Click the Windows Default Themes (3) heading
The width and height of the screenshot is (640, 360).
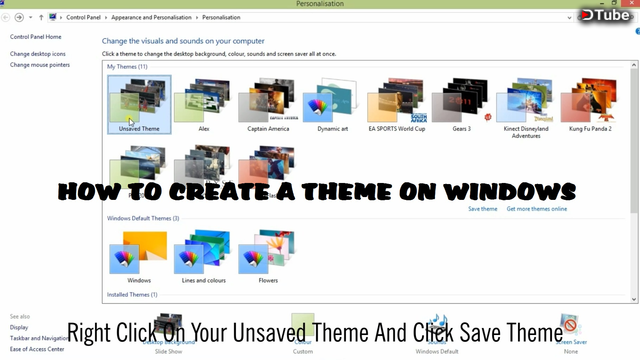pos(143,218)
